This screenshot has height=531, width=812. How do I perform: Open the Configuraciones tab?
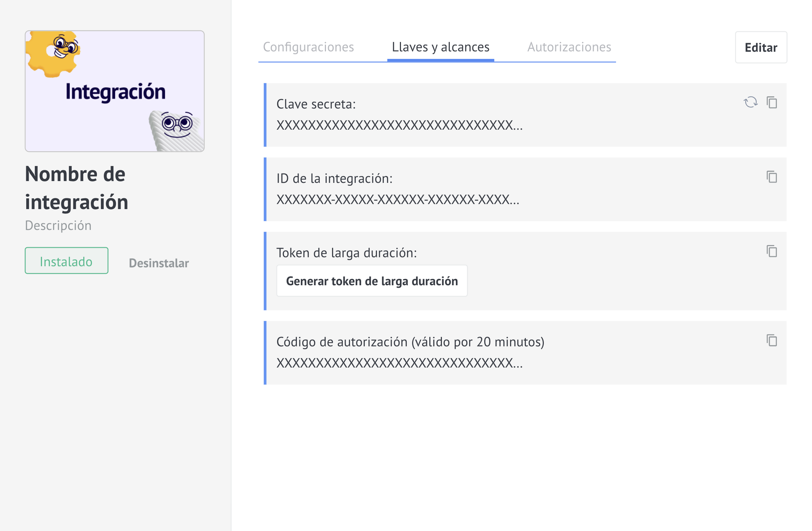(x=308, y=47)
